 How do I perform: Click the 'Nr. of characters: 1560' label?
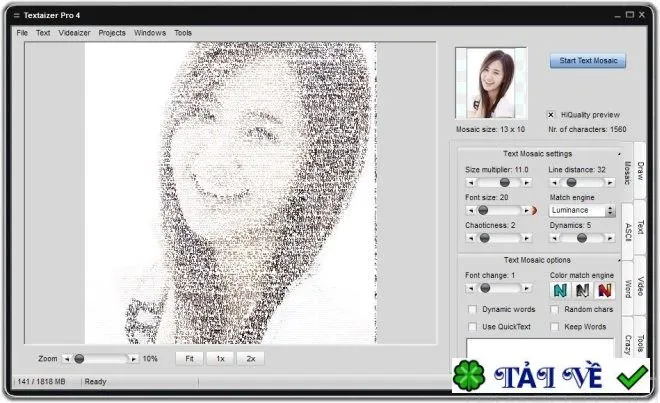587,129
